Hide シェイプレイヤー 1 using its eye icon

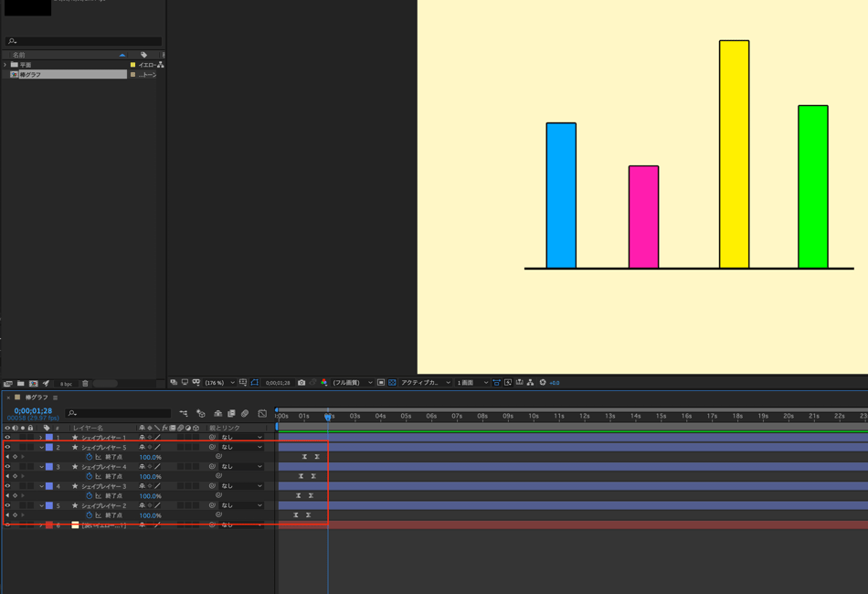(7, 438)
